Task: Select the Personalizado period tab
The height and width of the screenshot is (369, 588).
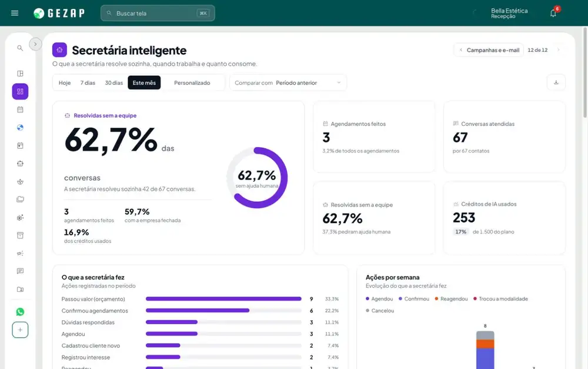Action: click(x=192, y=82)
